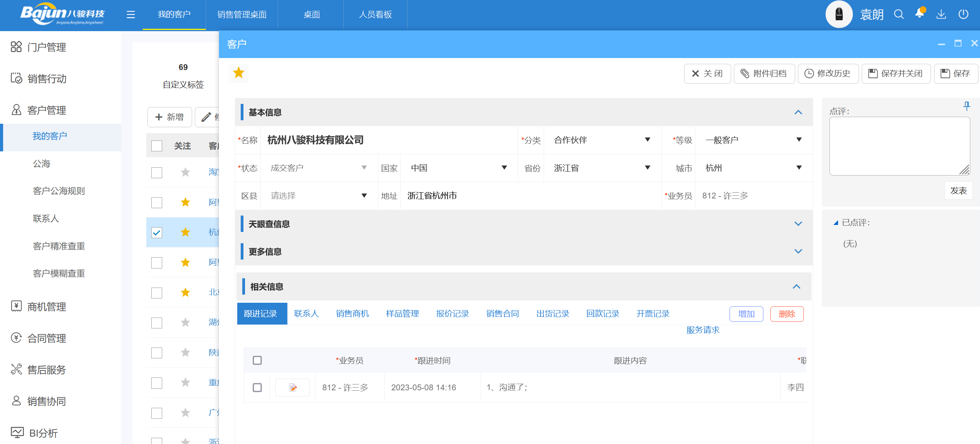Click the hamburger menu collapse icon

[x=131, y=15]
